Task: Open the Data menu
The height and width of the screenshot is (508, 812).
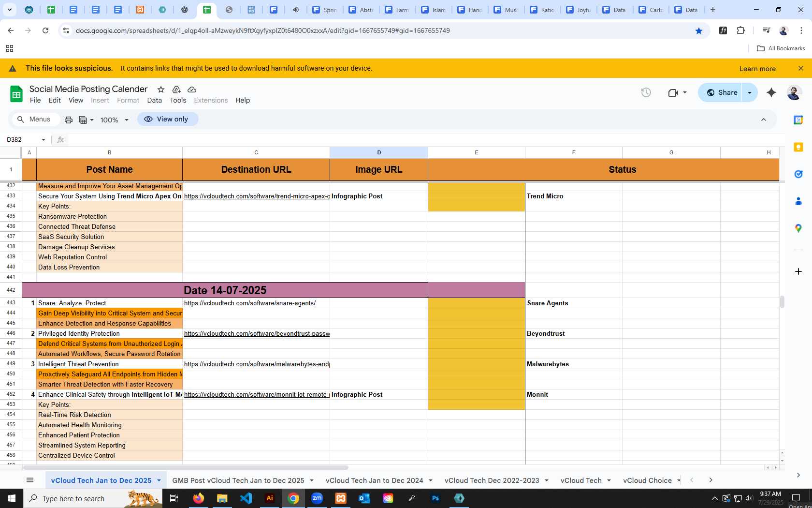Action: pyautogui.click(x=155, y=100)
